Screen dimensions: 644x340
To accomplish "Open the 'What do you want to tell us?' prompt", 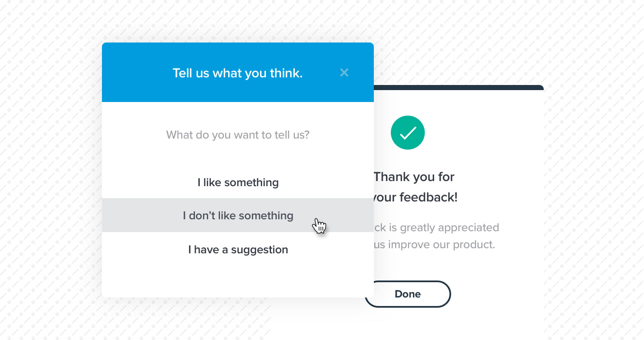I will coord(237,135).
